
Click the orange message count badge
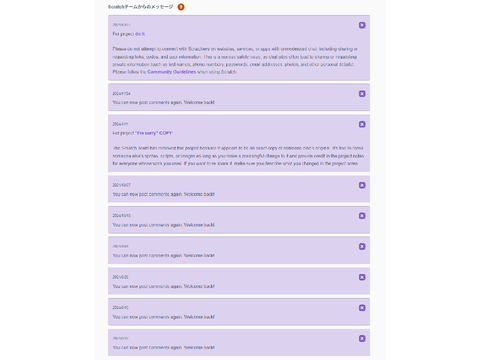pos(181,7)
